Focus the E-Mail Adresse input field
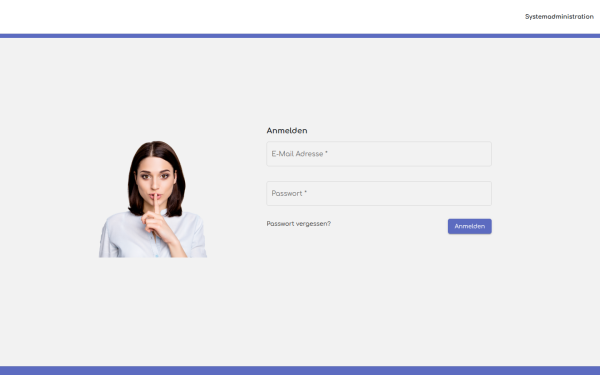The image size is (600, 375). (x=379, y=154)
